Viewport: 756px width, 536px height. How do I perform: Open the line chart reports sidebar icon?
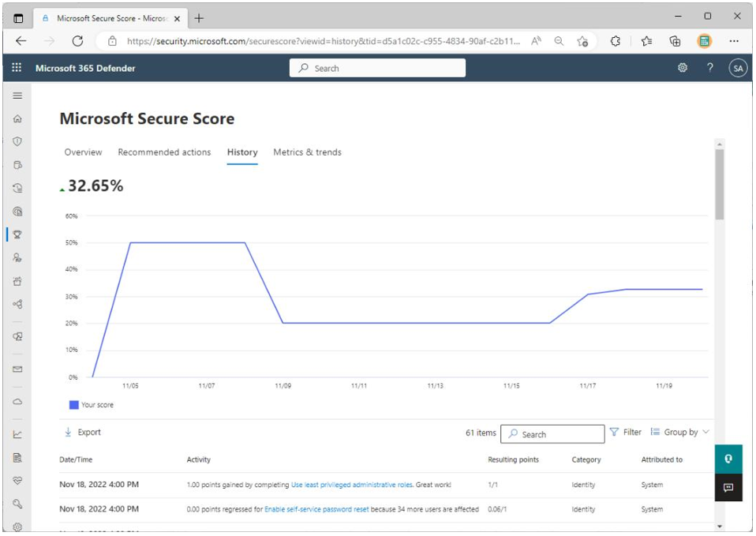coord(17,434)
